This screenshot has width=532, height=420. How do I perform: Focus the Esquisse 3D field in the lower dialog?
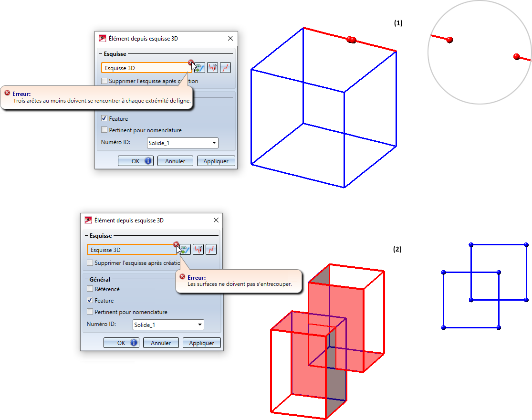(132, 250)
